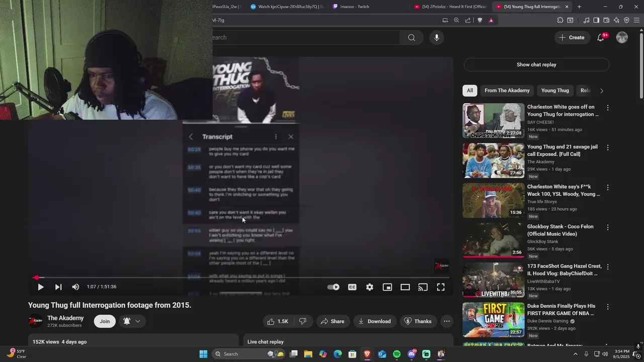Click into the YouTube search box

pyautogui.click(x=306, y=38)
